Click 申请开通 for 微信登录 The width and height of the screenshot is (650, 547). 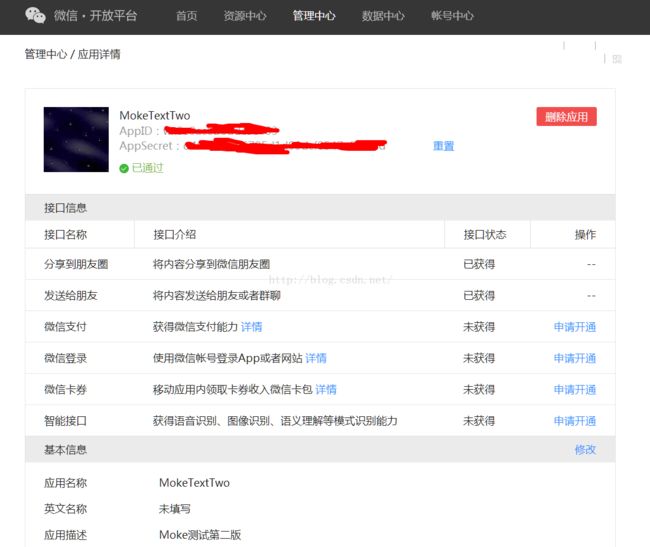point(575,358)
